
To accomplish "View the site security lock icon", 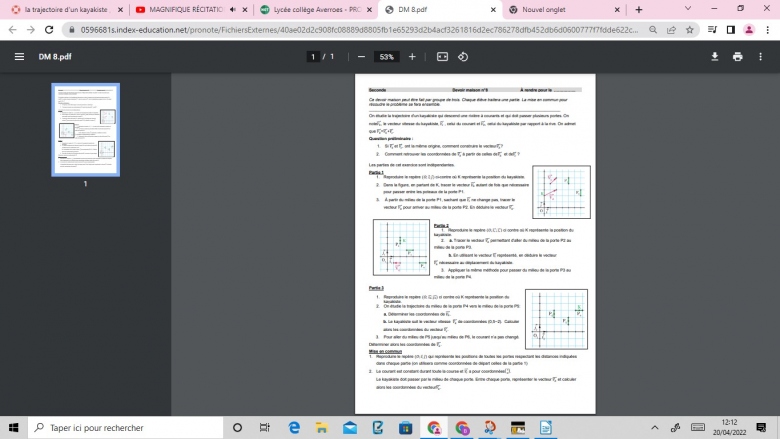I will pyautogui.click(x=72, y=30).
